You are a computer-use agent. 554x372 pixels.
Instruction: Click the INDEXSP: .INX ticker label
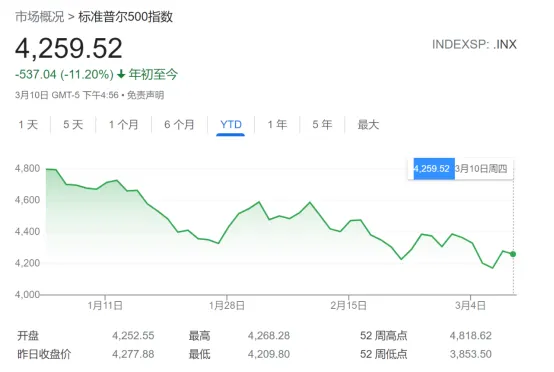pyautogui.click(x=474, y=45)
